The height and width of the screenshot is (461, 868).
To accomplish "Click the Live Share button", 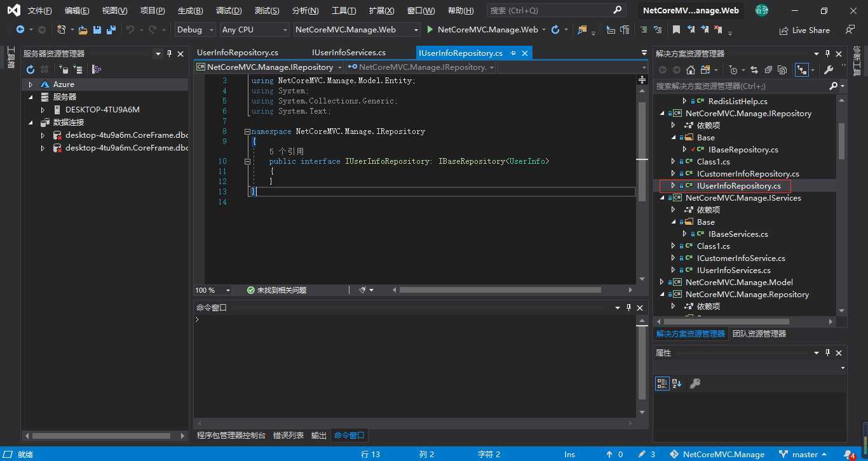I will point(804,30).
